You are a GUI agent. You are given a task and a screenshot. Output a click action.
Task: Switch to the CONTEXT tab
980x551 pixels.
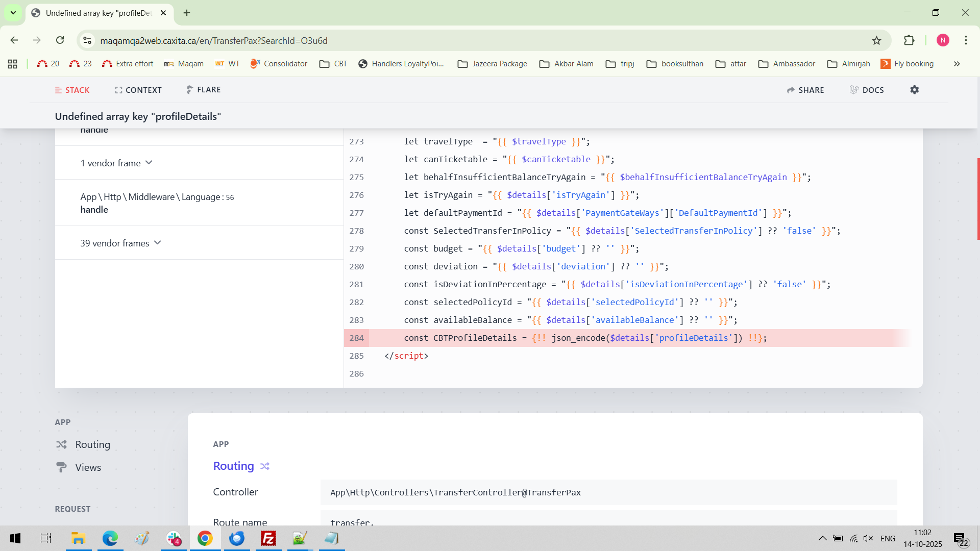click(x=138, y=90)
